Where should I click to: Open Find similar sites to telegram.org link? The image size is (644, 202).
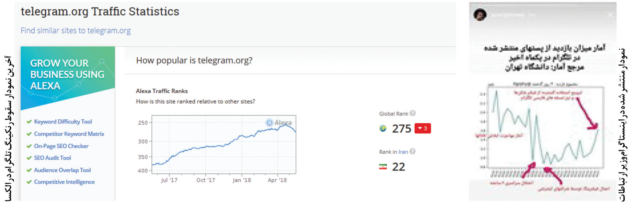[76, 31]
